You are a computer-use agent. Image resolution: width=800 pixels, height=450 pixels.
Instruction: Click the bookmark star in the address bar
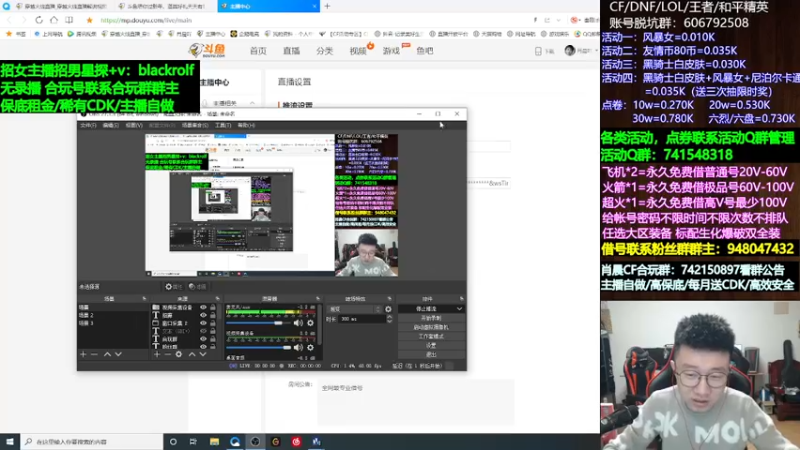[x=89, y=20]
